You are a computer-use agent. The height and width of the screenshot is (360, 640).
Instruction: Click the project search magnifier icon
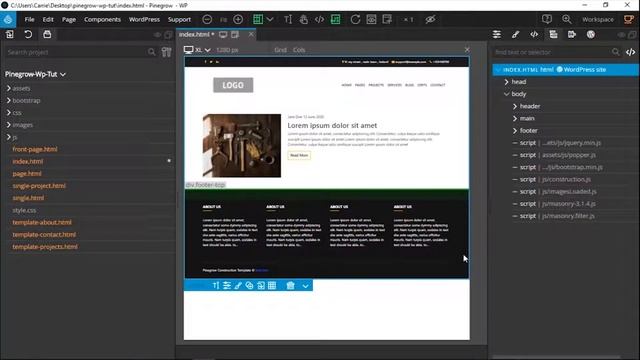tap(151, 52)
